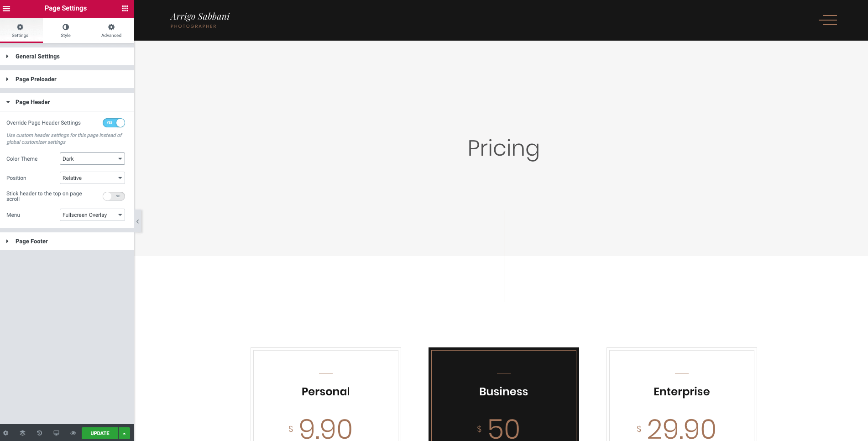Collapse the editor panel with arrow handle
868x441 pixels.
(x=138, y=221)
